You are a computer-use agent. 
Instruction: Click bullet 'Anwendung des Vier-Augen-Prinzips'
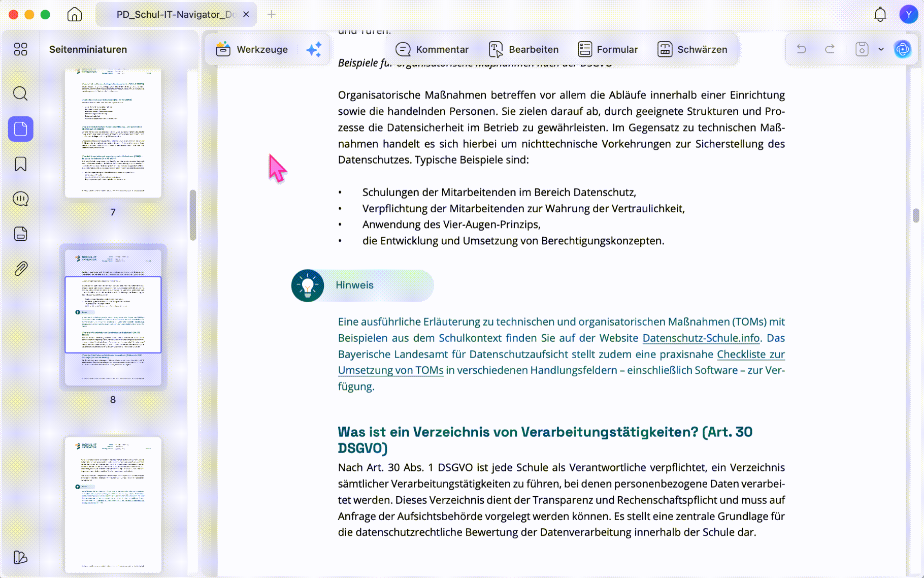pos(451,224)
